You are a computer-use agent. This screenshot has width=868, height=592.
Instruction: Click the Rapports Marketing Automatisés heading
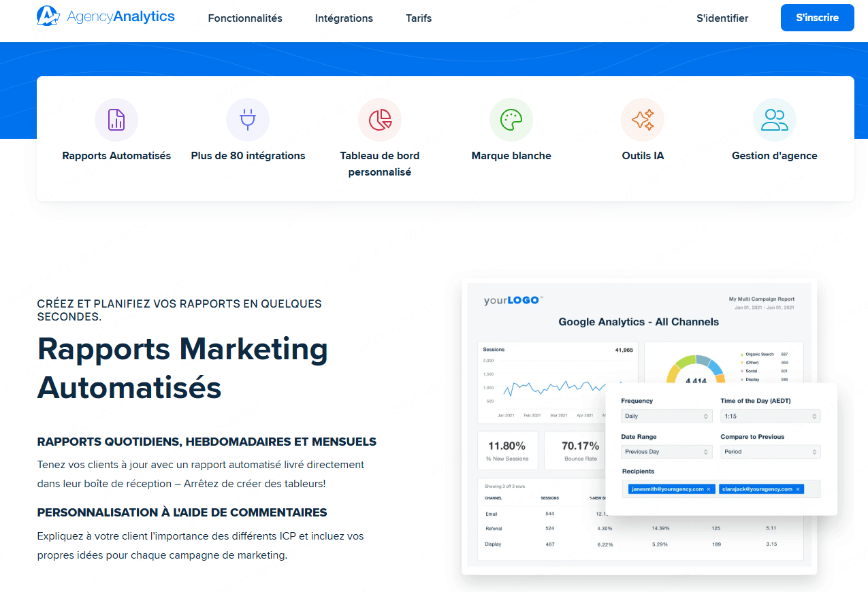point(182,368)
